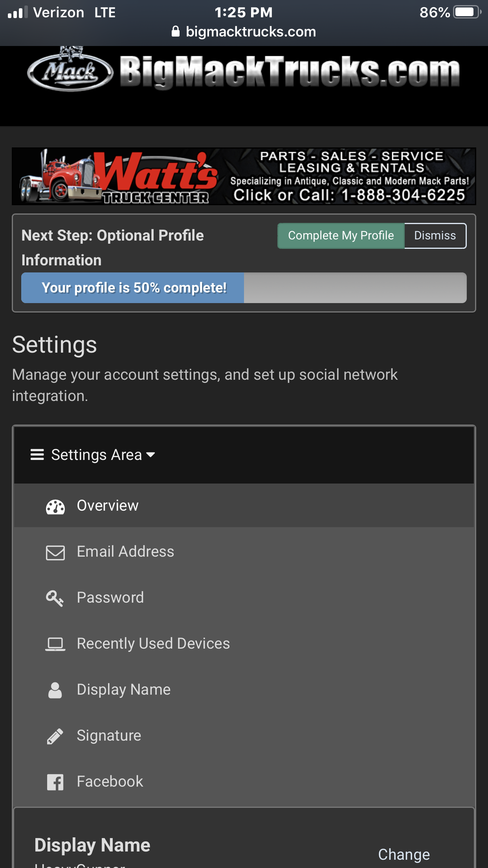Click the envelope email icon
Viewport: 488px width, 868px height.
pos(55,552)
